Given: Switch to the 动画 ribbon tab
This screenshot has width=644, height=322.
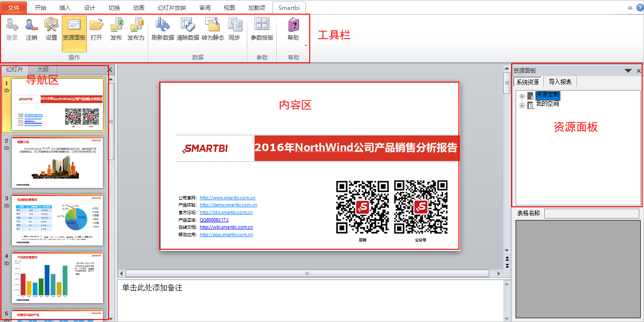Looking at the screenshot, I should click(139, 8).
